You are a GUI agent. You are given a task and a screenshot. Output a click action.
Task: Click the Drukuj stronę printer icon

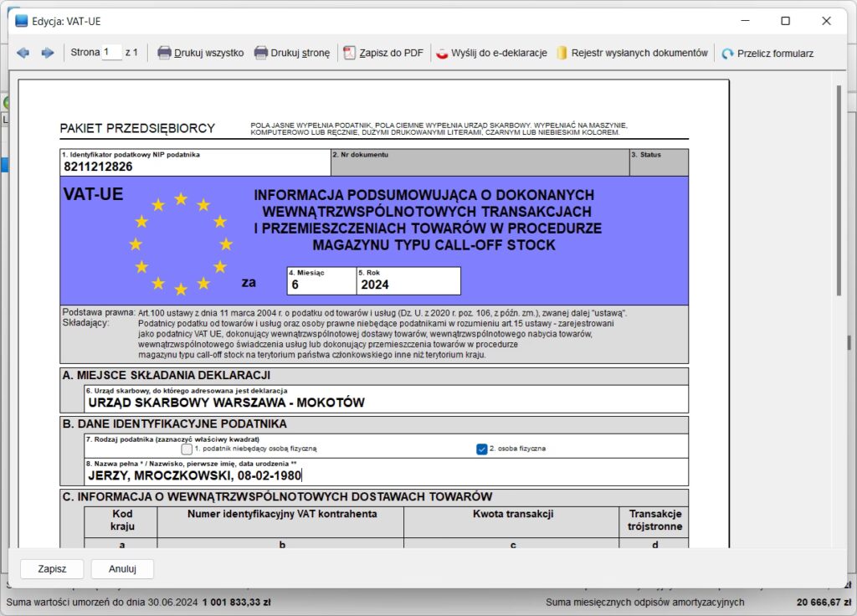pos(261,53)
